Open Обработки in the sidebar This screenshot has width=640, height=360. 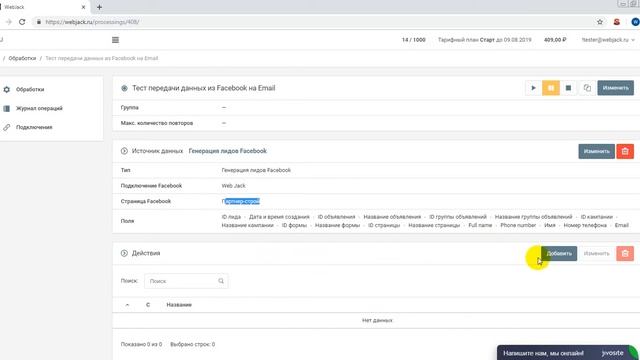(30, 89)
